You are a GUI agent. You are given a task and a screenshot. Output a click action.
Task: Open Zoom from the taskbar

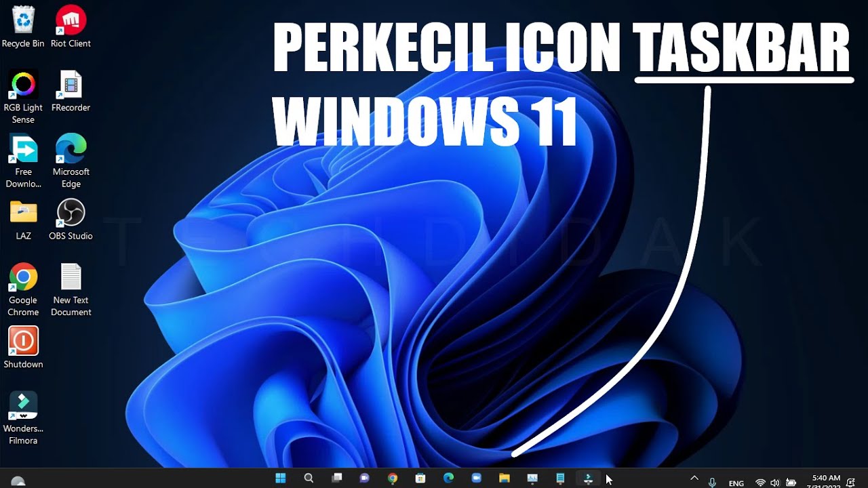(x=476, y=479)
